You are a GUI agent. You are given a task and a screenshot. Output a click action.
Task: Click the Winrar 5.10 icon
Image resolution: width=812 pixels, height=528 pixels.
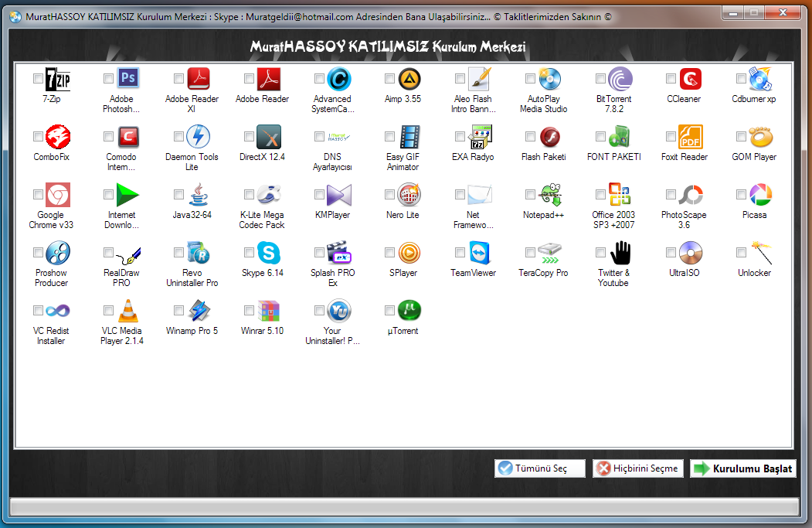click(269, 311)
